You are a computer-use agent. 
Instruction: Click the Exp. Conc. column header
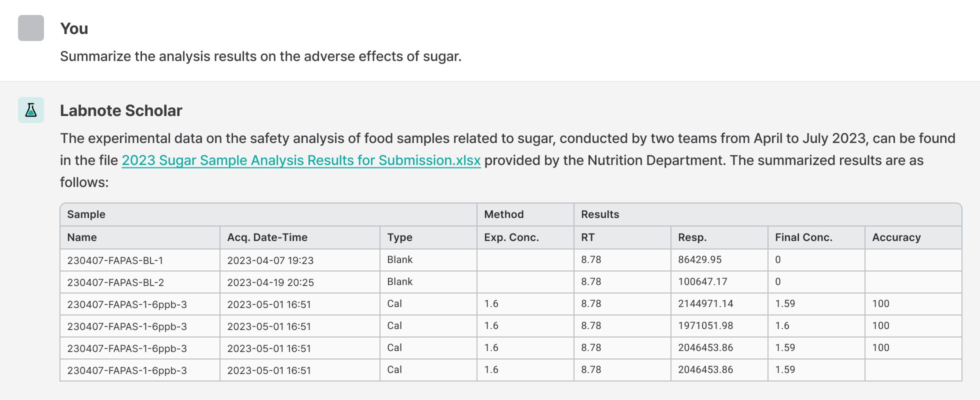(x=511, y=237)
